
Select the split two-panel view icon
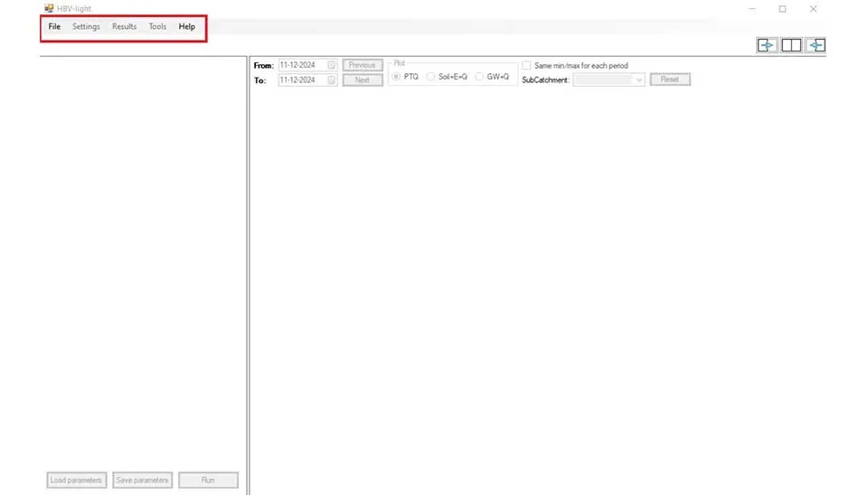(791, 45)
